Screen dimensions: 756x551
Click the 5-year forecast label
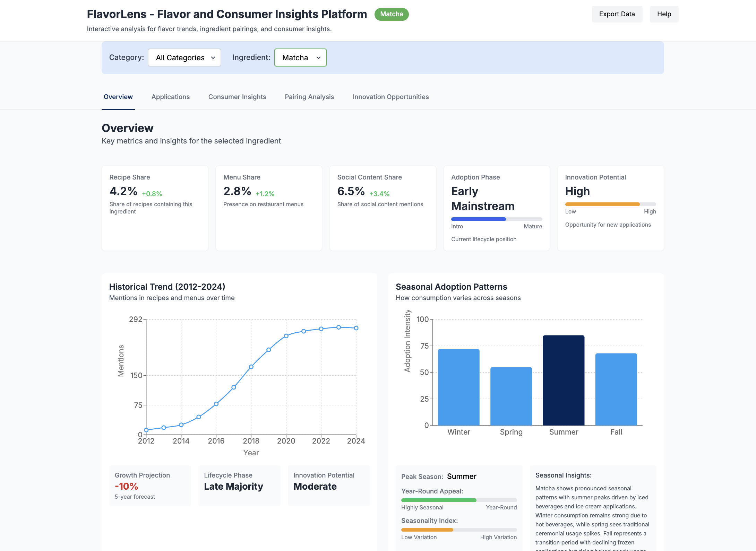click(135, 497)
